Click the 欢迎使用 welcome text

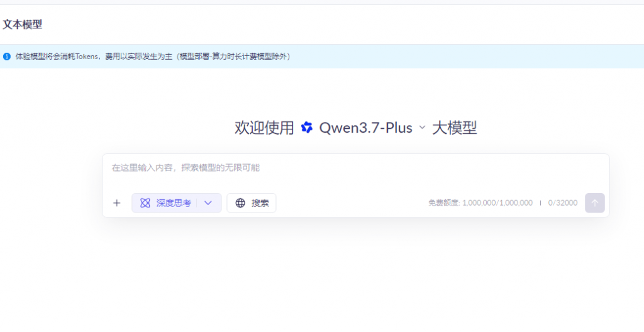coord(264,128)
